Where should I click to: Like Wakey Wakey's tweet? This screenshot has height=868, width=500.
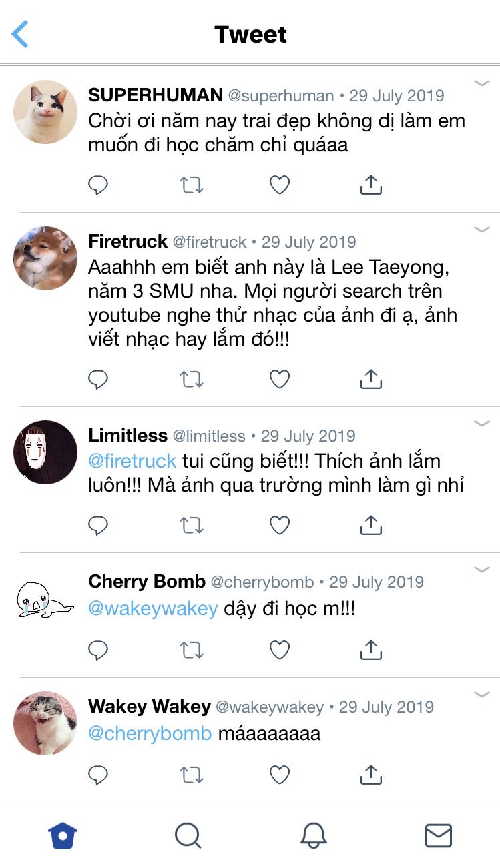280,775
